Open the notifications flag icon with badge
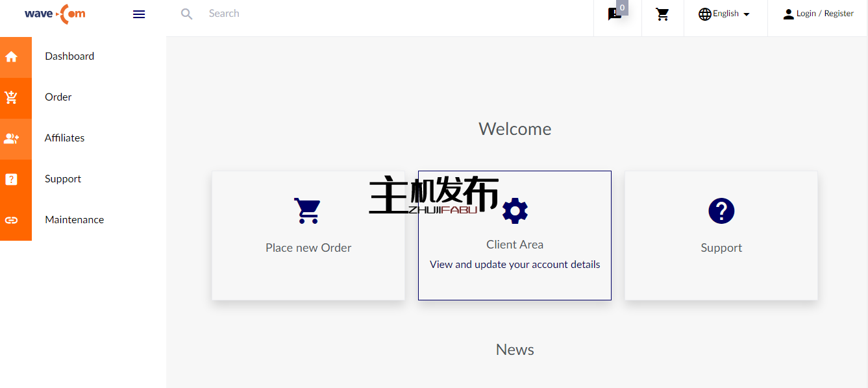 tap(614, 14)
